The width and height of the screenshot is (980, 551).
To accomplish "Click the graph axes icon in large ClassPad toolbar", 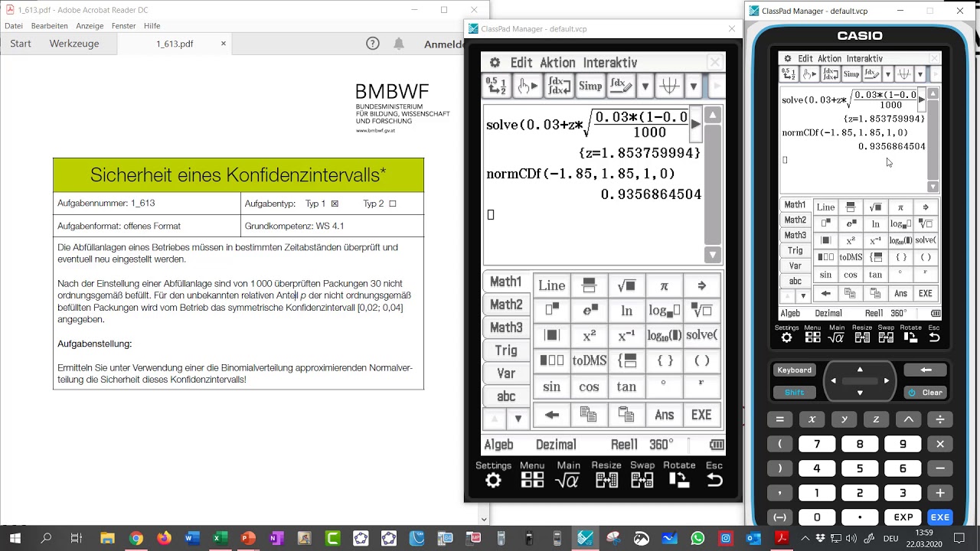I will 669,86.
